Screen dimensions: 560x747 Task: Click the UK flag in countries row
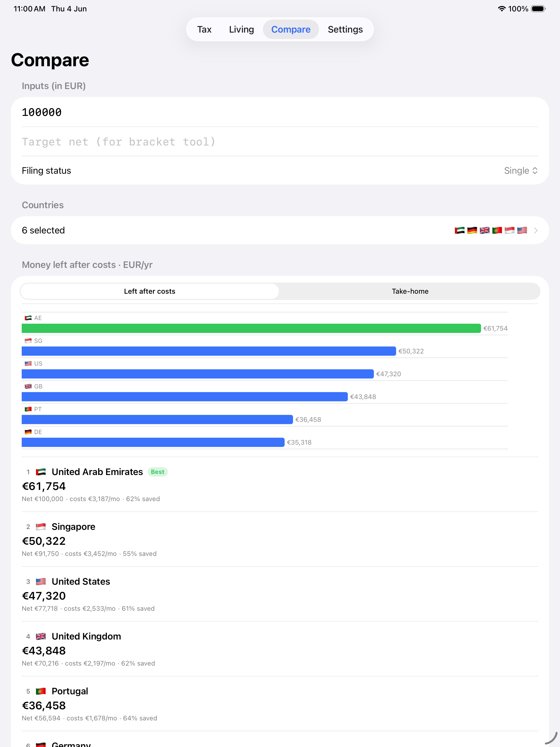click(x=484, y=230)
